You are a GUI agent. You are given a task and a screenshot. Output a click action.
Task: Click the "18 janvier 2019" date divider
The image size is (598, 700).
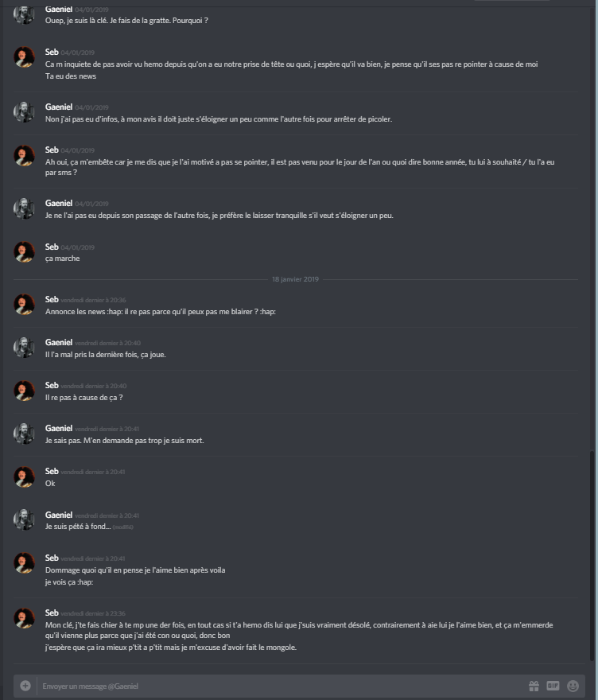(x=295, y=279)
